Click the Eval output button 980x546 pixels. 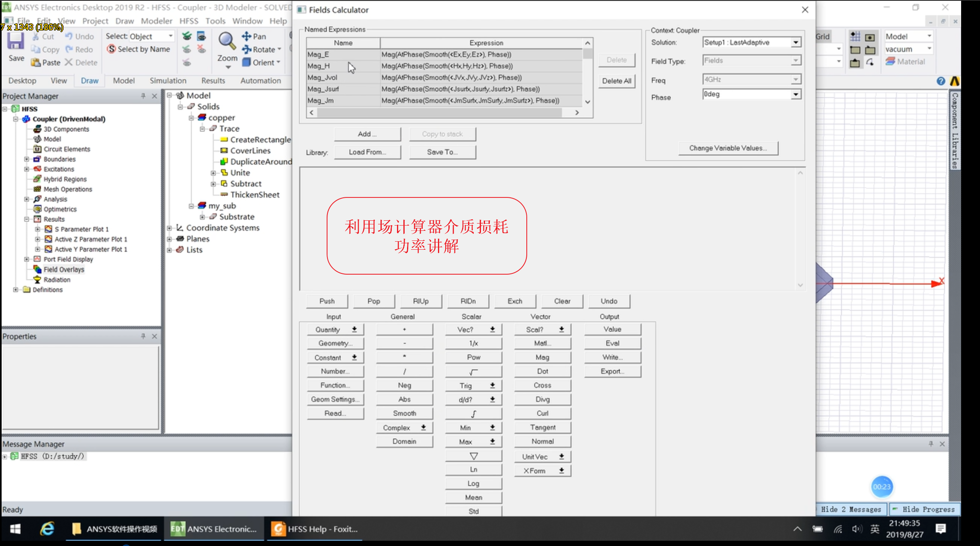(x=612, y=343)
